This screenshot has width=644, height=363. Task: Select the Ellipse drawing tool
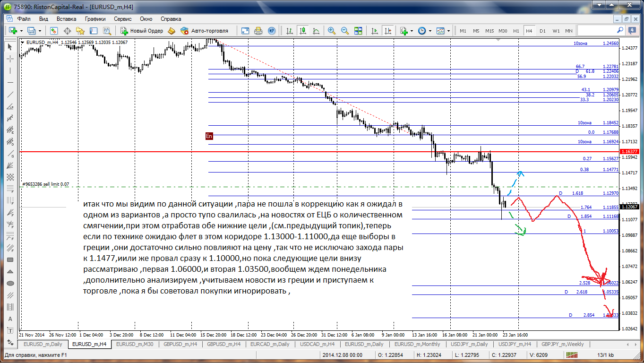10,284
